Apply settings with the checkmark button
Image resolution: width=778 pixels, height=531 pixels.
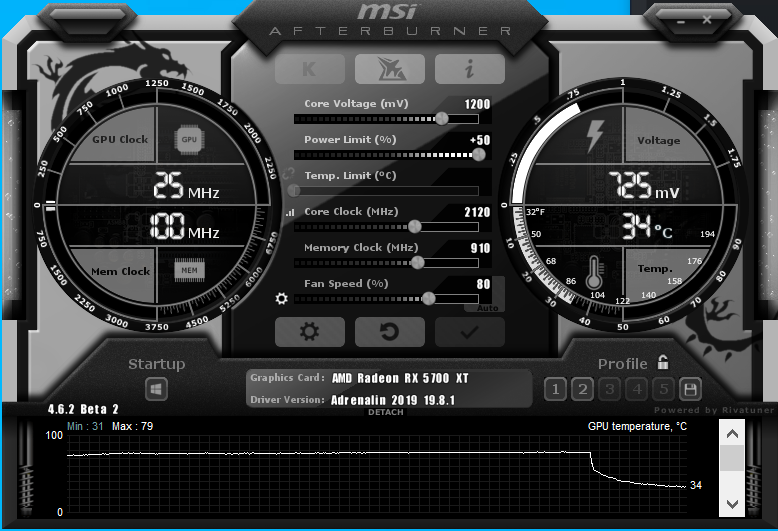pyautogui.click(x=470, y=332)
